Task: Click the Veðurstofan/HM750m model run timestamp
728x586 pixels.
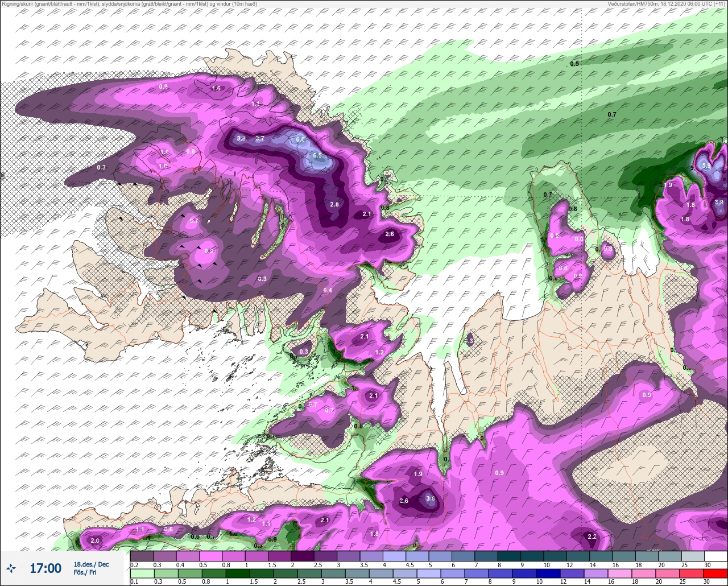Action: tap(667, 4)
